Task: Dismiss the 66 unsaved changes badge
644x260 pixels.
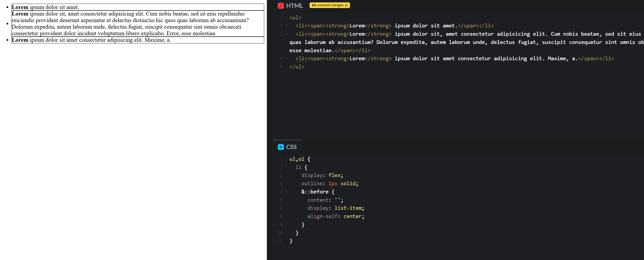Action: coord(346,5)
